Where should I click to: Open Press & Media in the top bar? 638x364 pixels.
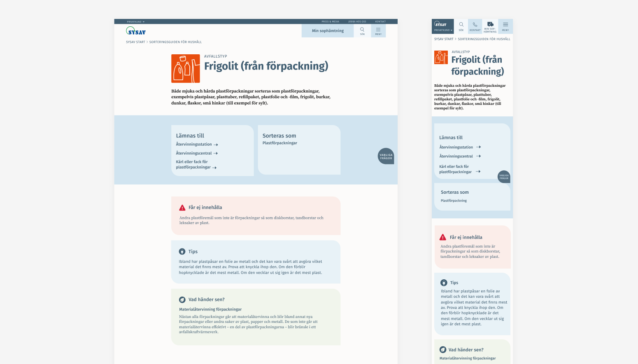(330, 22)
